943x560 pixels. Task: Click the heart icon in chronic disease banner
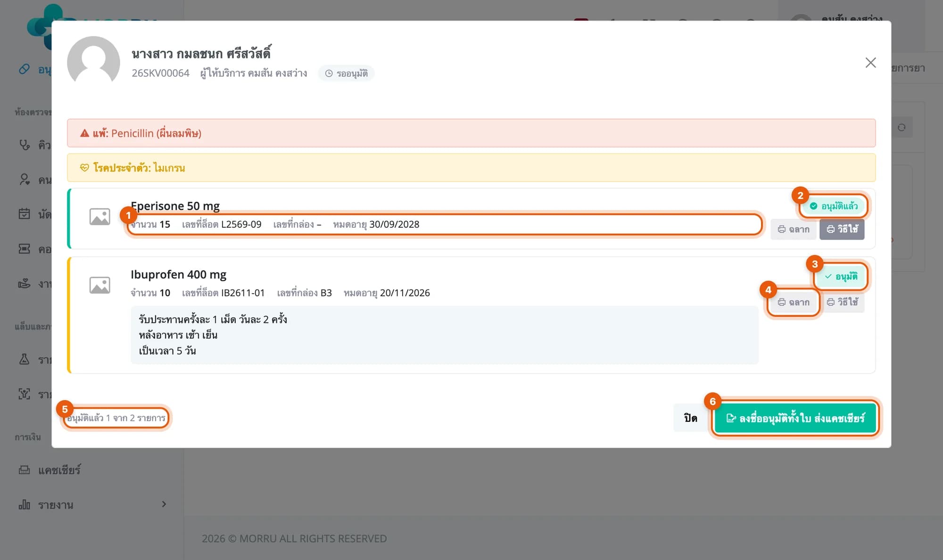coord(84,168)
